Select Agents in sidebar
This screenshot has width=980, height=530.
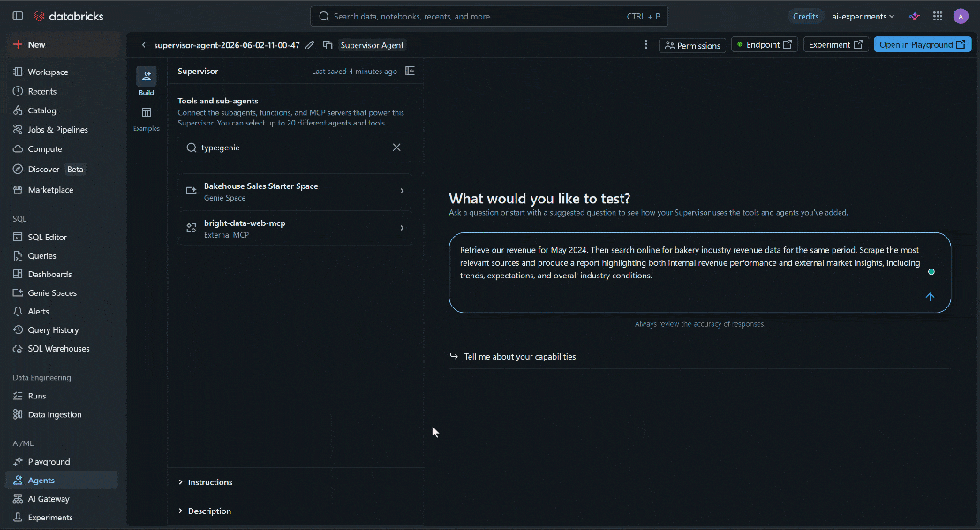coord(61,480)
